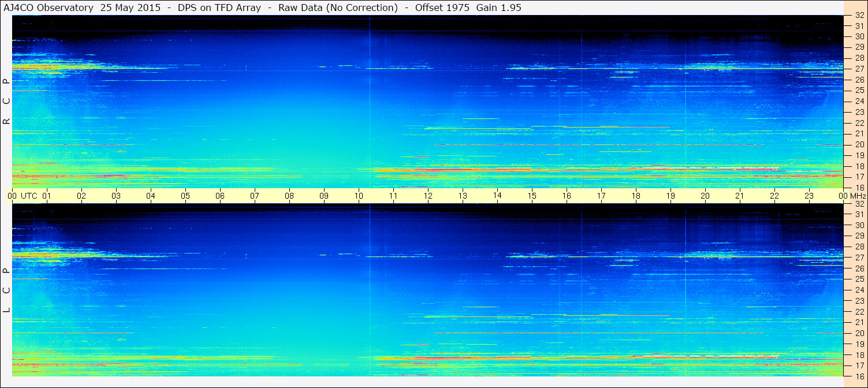Screen dimensions: 868x388
Task: Click the vertical "R C P" panel label
Action: [6, 102]
